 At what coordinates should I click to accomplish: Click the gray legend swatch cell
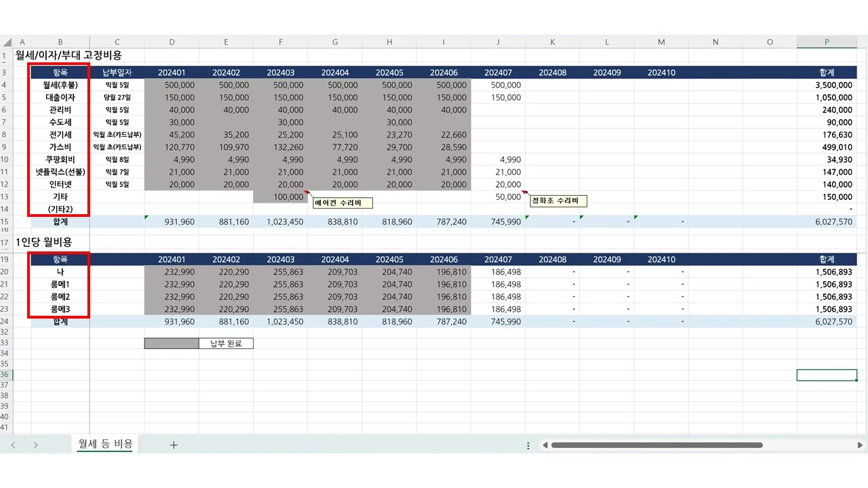click(x=172, y=343)
